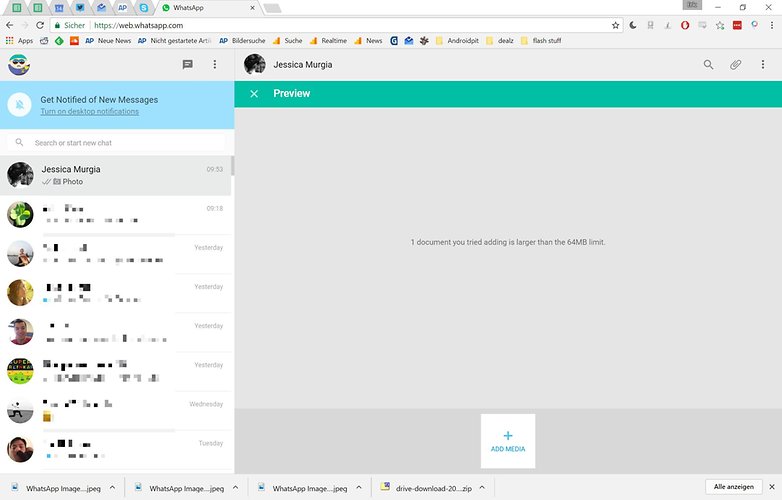The image size is (782, 500).
Task: Expand options for third WhatsApp Image download
Action: 359,488
